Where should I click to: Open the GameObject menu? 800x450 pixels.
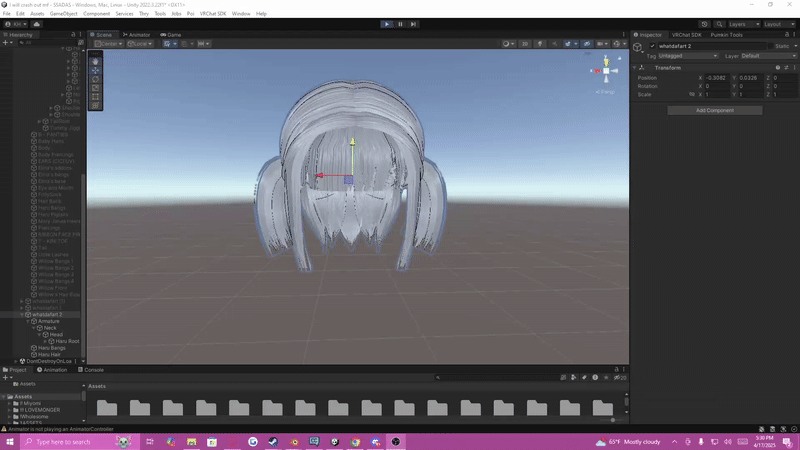pyautogui.click(x=63, y=14)
